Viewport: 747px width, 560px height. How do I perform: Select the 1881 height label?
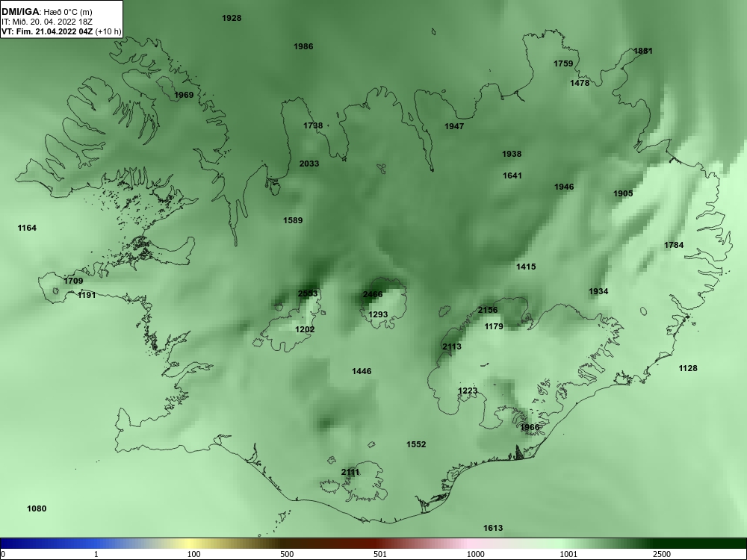click(x=643, y=51)
